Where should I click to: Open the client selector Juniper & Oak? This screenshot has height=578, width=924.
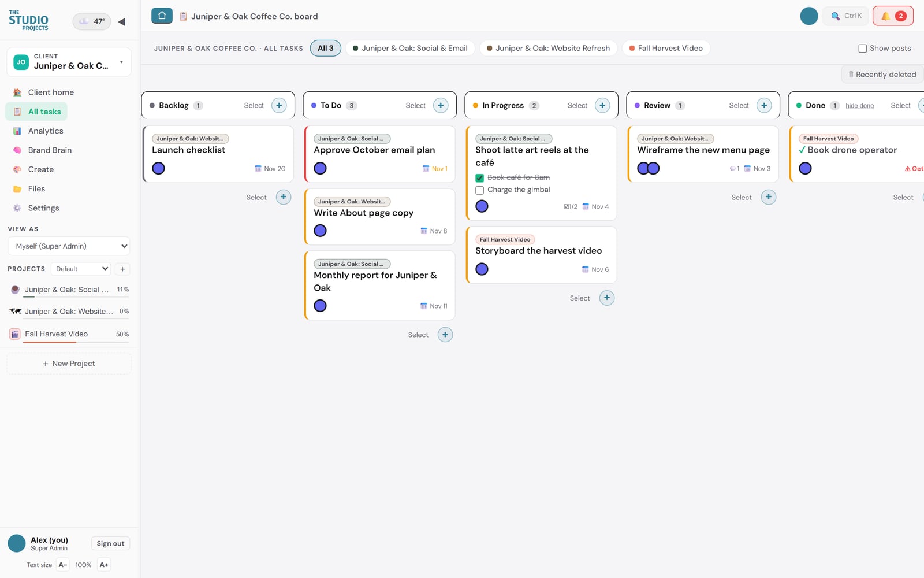pos(69,62)
